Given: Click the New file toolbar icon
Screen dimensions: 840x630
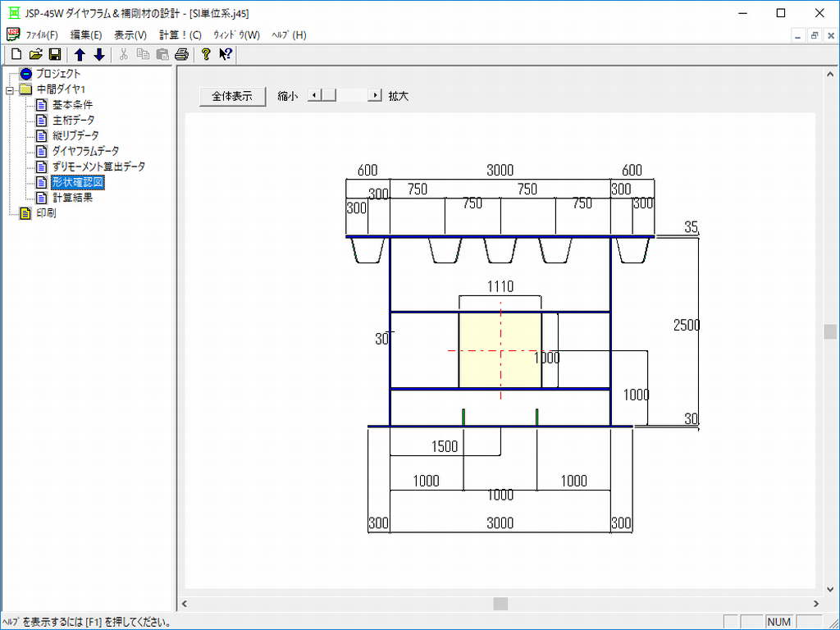Looking at the screenshot, I should click(x=16, y=55).
